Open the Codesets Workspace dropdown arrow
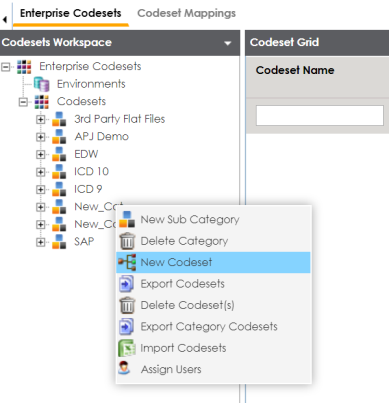The width and height of the screenshot is (389, 403). click(228, 43)
